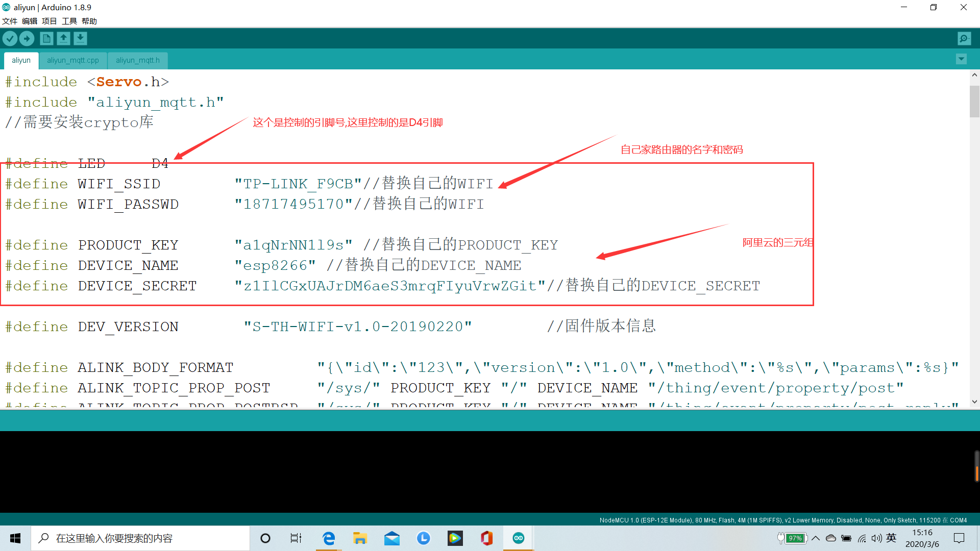Expand the tab options dropdown arrow

(x=961, y=59)
